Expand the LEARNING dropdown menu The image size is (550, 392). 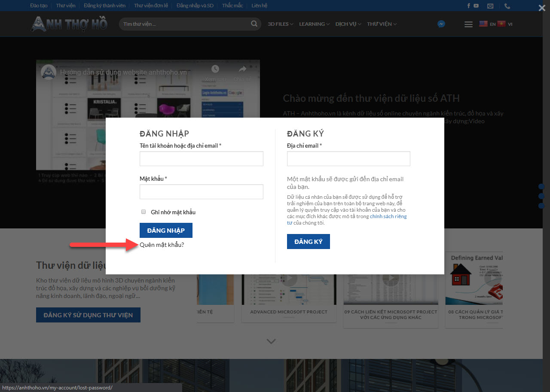(x=314, y=24)
